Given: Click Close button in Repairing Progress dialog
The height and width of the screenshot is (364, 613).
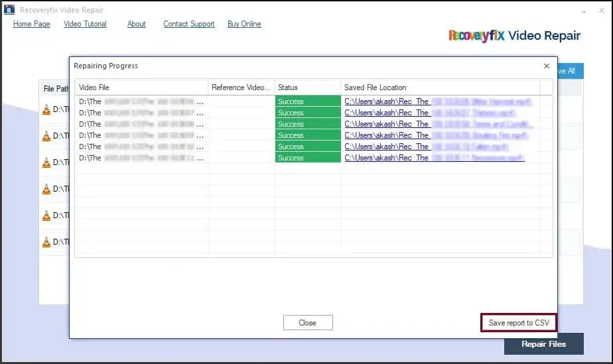Looking at the screenshot, I should coord(308,323).
